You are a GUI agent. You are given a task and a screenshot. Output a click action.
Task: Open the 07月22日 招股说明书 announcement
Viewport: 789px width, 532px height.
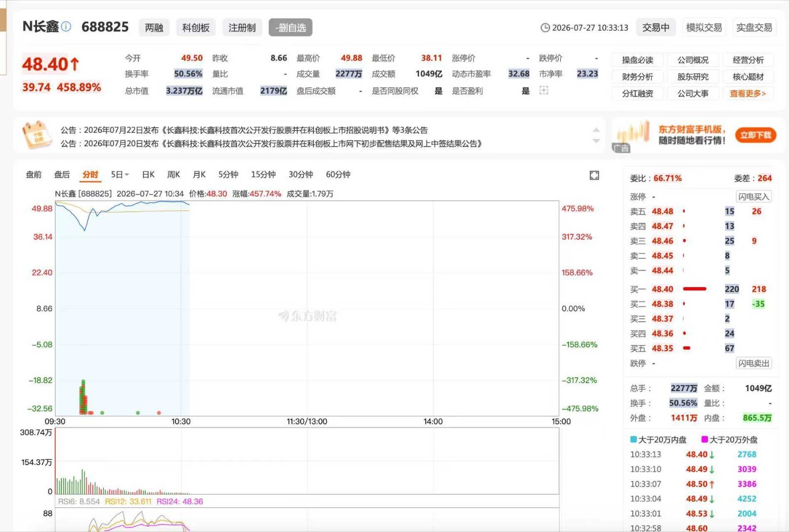pos(244,130)
